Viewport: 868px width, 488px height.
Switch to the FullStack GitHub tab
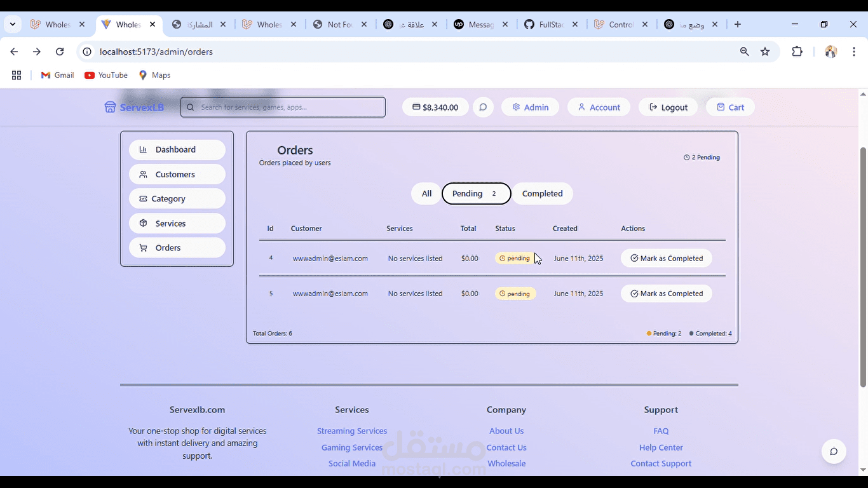coord(551,24)
